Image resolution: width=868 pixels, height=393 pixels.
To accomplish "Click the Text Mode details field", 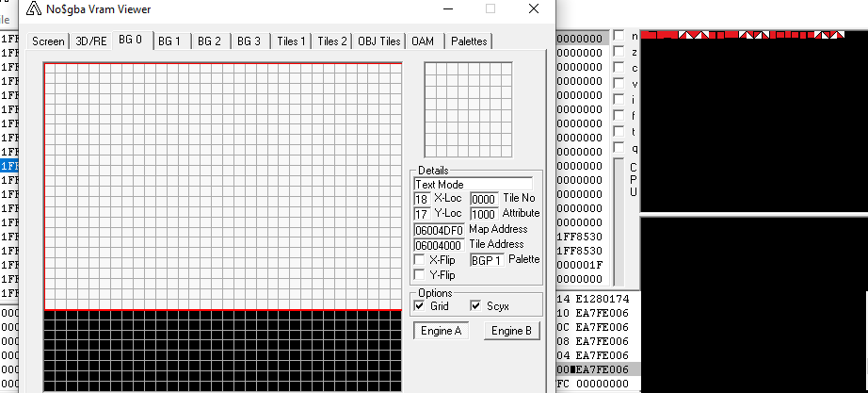I will [474, 184].
